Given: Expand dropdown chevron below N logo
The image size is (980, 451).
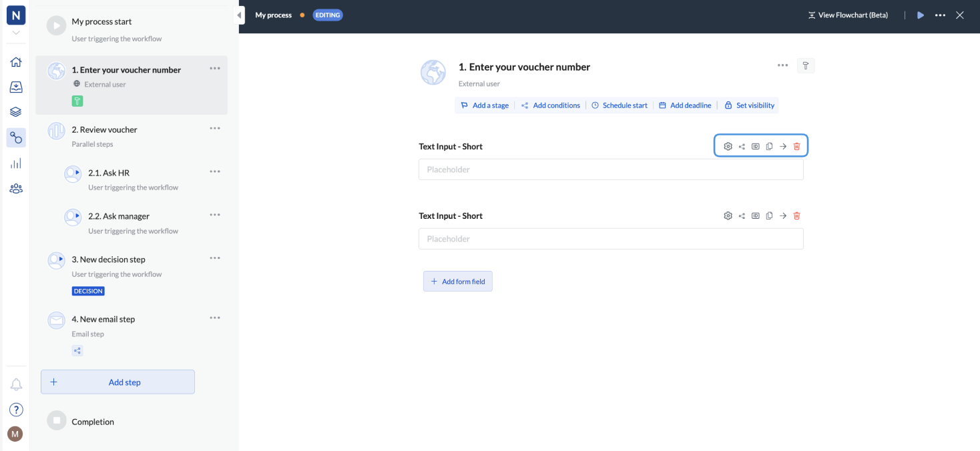Looking at the screenshot, I should click(16, 33).
